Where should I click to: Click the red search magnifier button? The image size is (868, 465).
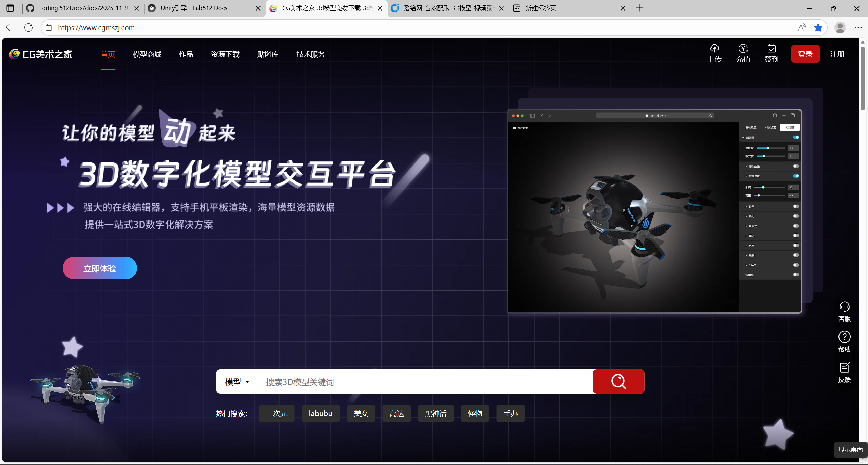click(618, 382)
